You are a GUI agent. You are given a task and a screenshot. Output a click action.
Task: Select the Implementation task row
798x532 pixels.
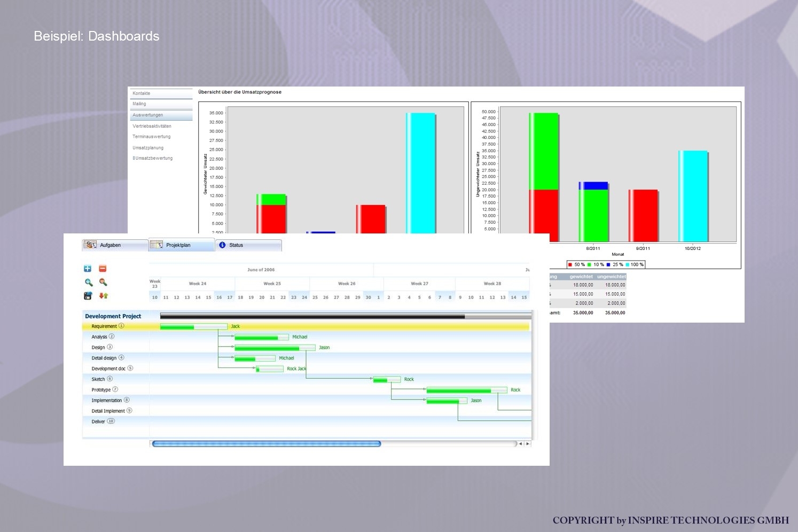click(x=307, y=401)
